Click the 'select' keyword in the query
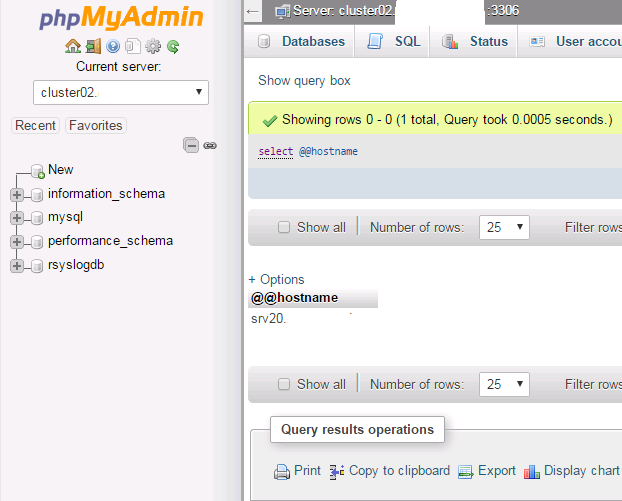The width and height of the screenshot is (622, 501). point(276,152)
